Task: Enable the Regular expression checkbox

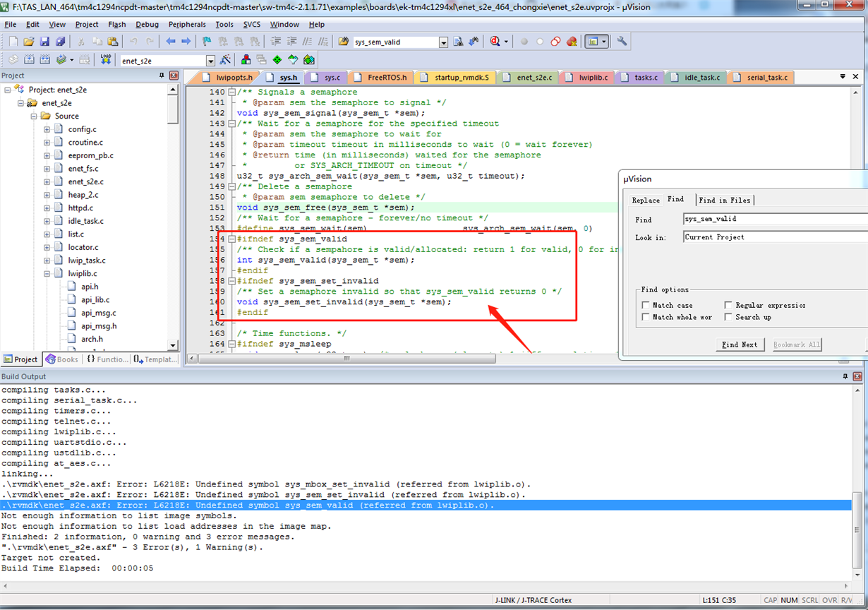Action: [728, 305]
